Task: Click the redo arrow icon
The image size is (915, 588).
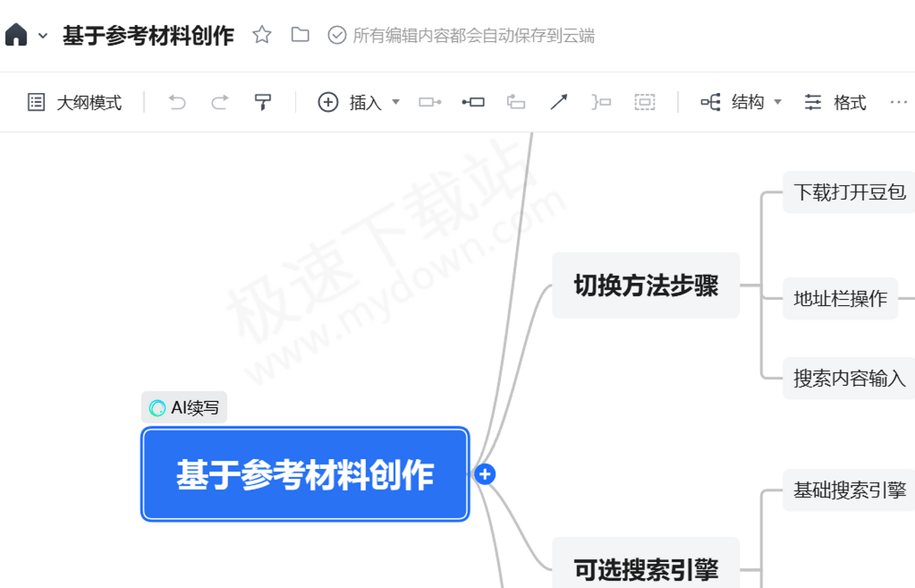Action: (219, 101)
